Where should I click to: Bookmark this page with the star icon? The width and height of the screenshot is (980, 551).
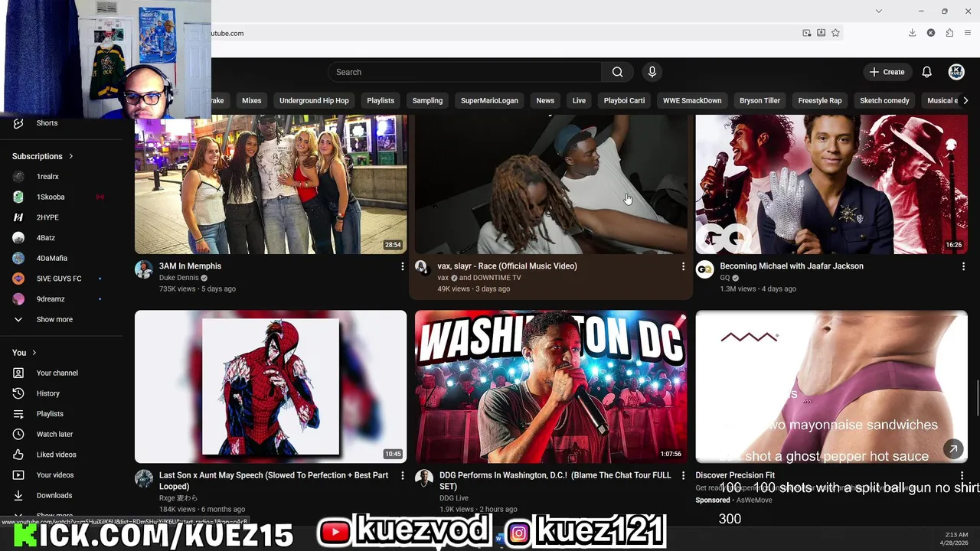tap(835, 33)
